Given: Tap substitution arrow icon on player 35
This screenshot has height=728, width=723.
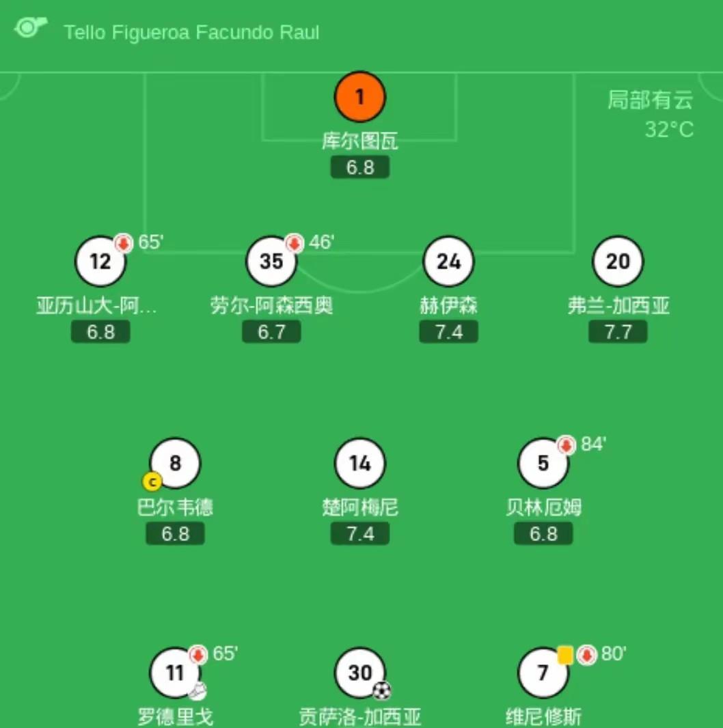Looking at the screenshot, I should 294,243.
